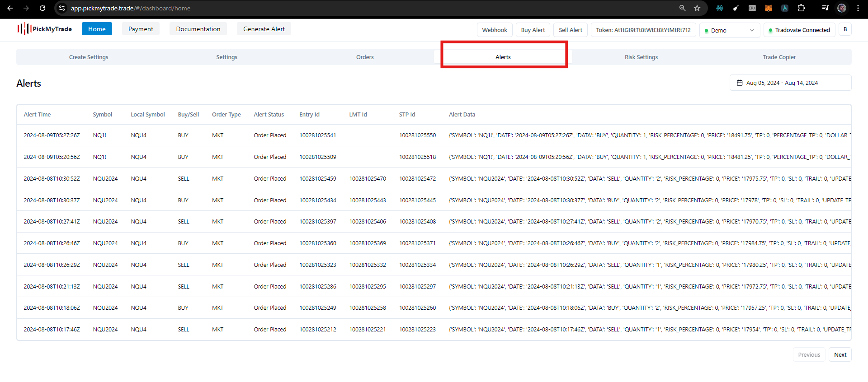Viewport: 868px width, 382px height.
Task: Select alert time 2024-08-09T05:20:56Z
Action: point(52,157)
